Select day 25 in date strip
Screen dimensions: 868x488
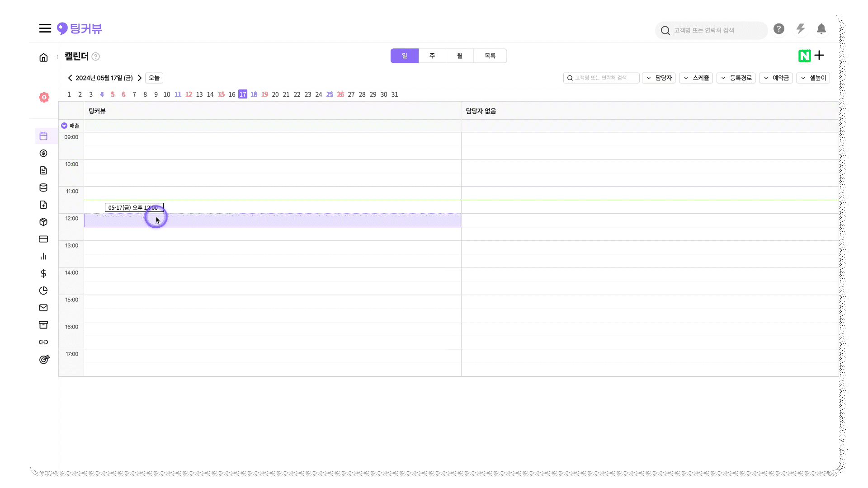(x=330, y=94)
